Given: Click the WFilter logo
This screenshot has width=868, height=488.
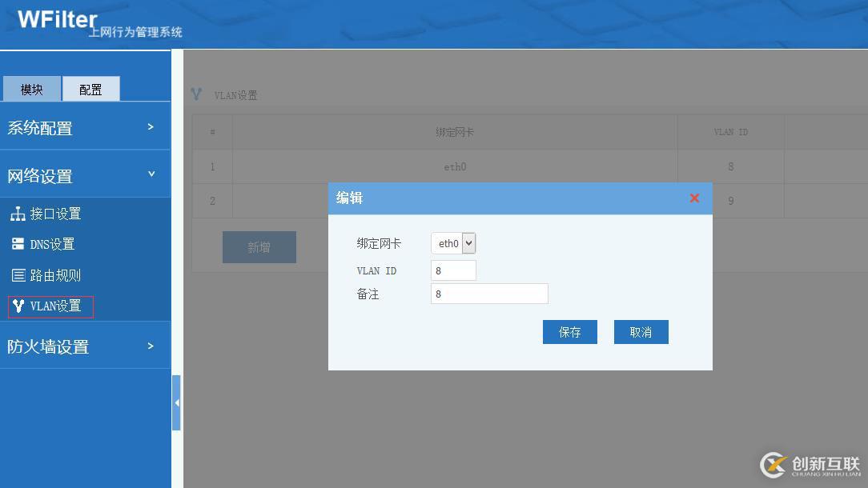Looking at the screenshot, I should coord(58,20).
